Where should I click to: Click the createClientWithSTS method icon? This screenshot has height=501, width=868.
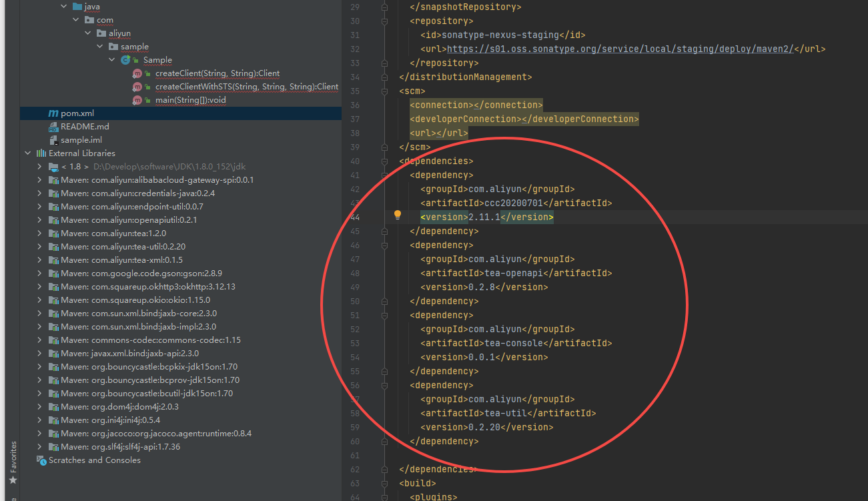pos(137,87)
